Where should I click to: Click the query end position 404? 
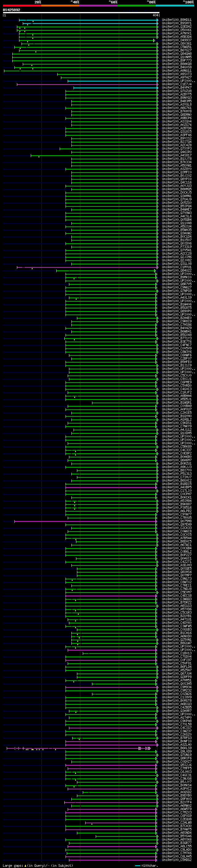(155, 15)
